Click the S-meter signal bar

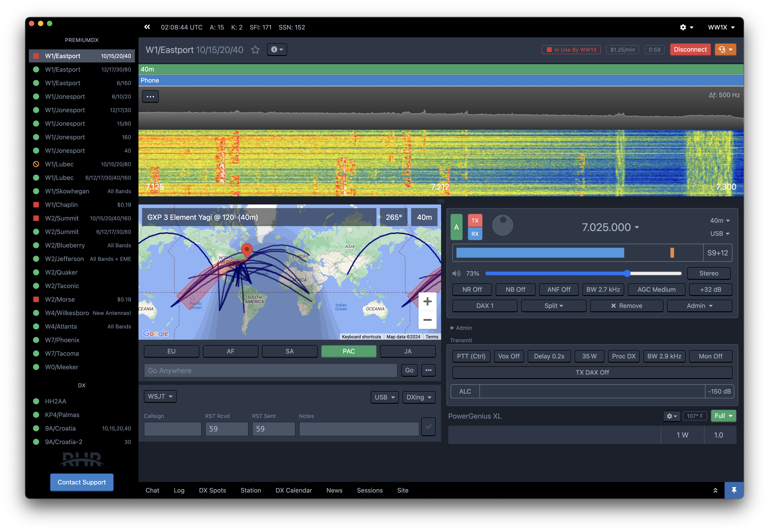[x=578, y=253]
